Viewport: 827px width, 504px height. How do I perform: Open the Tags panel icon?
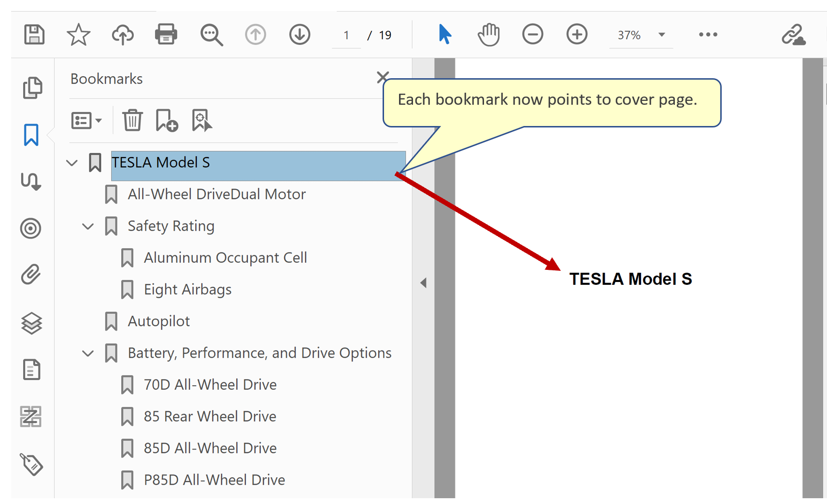click(x=31, y=464)
